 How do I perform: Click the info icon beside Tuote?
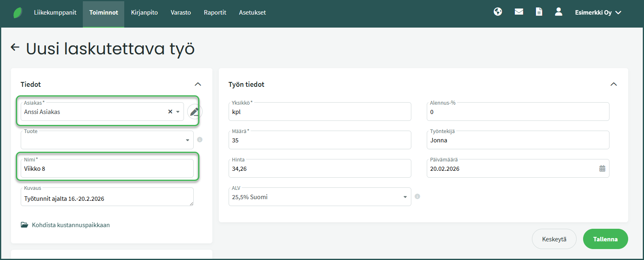coord(200,140)
